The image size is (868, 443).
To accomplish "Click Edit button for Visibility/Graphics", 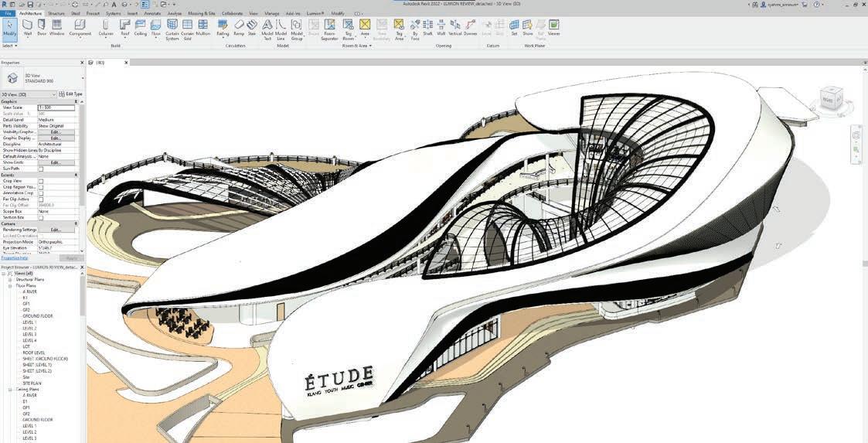I will pyautogui.click(x=56, y=132).
